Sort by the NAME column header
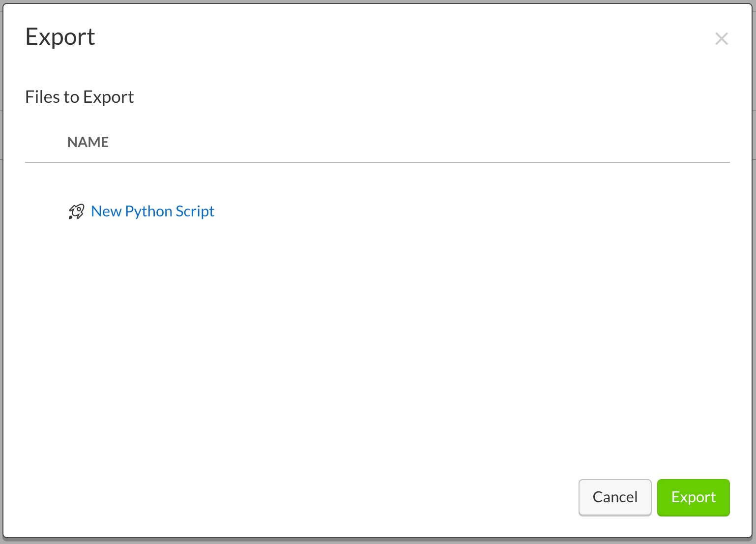Screen dimensions: 756x544 (88, 142)
